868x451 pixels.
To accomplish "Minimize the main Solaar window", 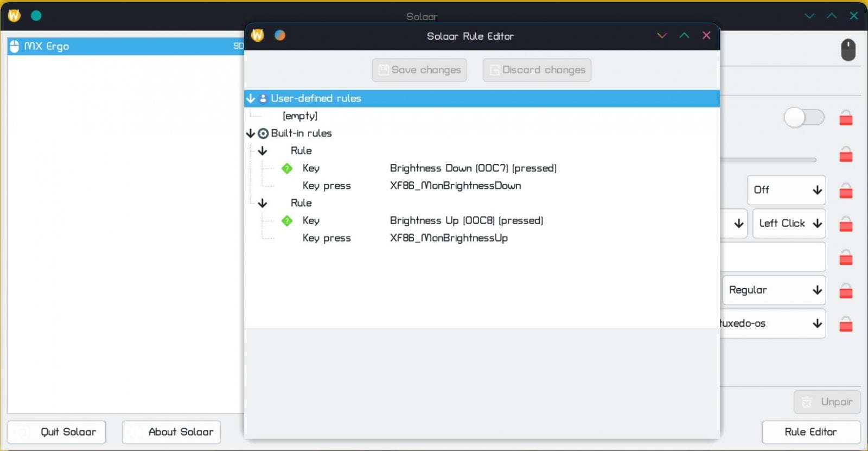I will tap(809, 16).
